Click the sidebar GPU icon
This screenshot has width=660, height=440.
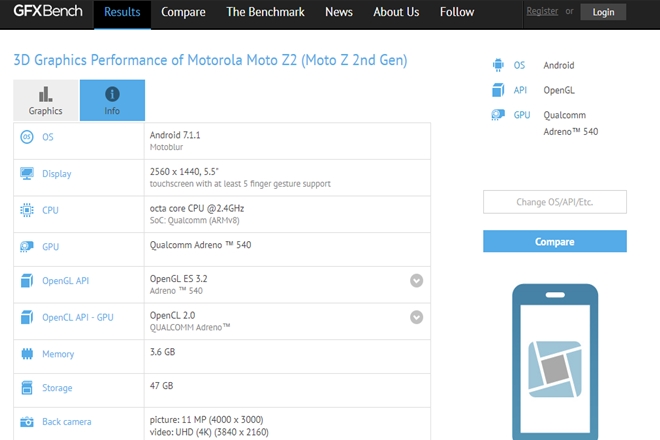pyautogui.click(x=498, y=115)
